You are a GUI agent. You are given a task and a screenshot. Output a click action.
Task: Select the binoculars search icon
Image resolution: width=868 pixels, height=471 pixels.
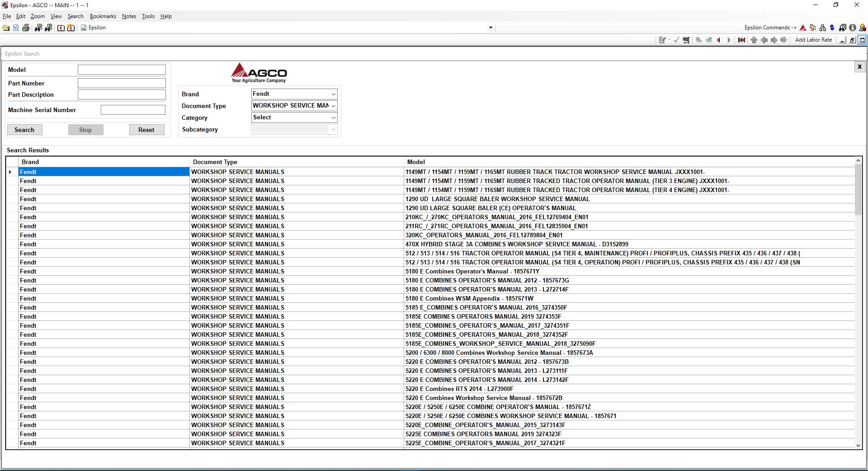38,27
